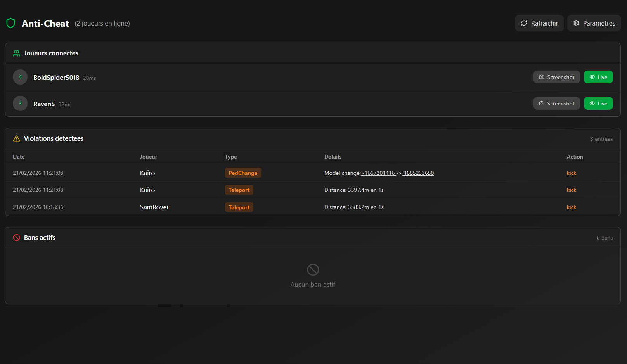The width and height of the screenshot is (627, 364).
Task: Click the warning triangle next to Violations detectees
Action: click(x=16, y=138)
